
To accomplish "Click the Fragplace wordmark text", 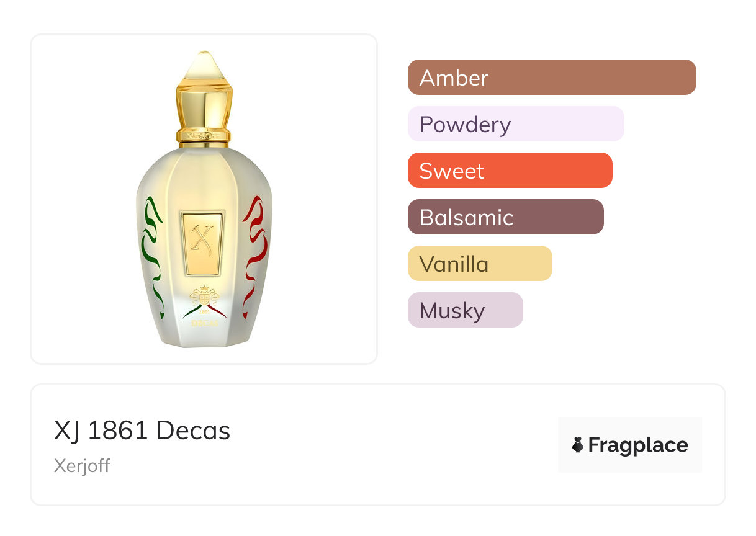I will pyautogui.click(x=637, y=445).
